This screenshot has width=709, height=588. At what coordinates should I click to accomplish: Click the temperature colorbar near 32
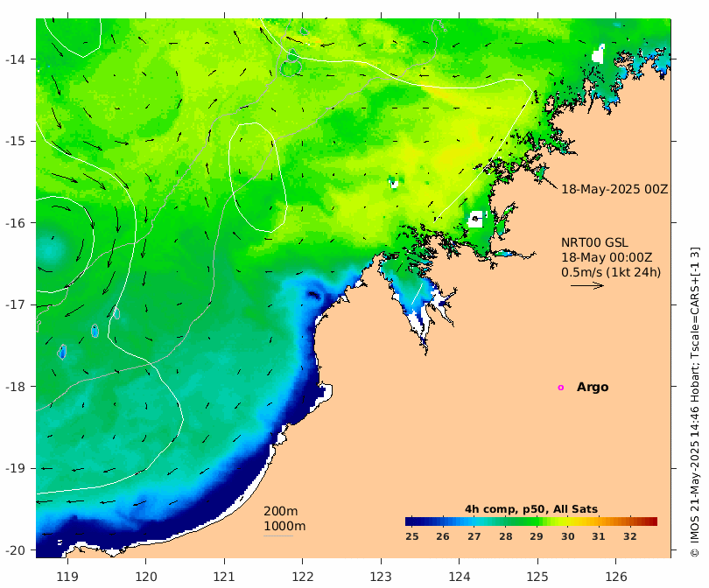coord(630,521)
